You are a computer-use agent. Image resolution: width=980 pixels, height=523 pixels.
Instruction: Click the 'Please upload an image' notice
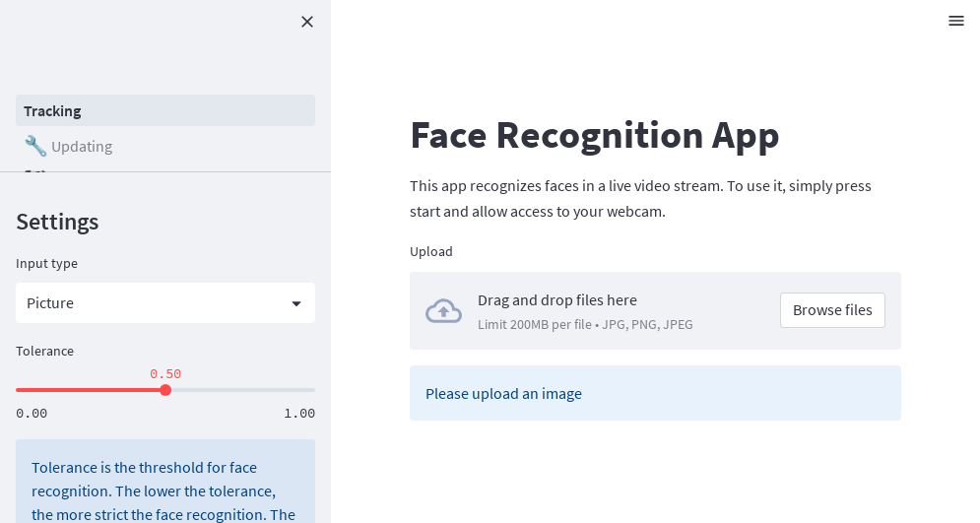503,394
